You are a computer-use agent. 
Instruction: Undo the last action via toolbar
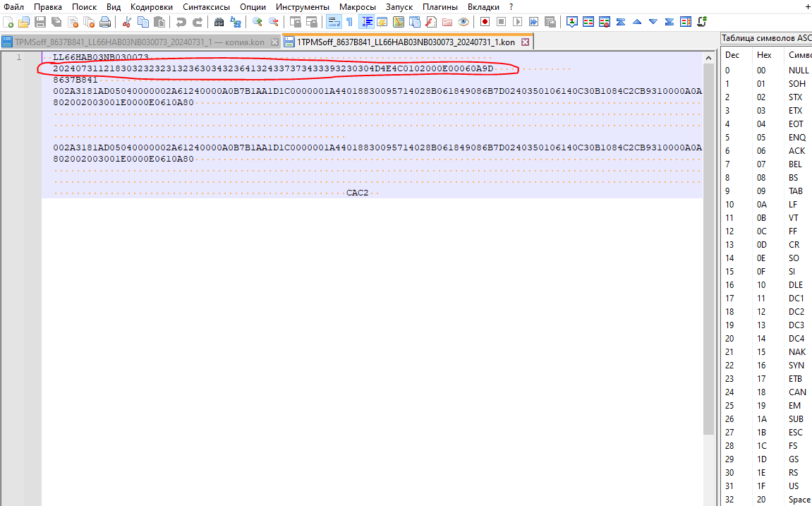[x=181, y=22]
